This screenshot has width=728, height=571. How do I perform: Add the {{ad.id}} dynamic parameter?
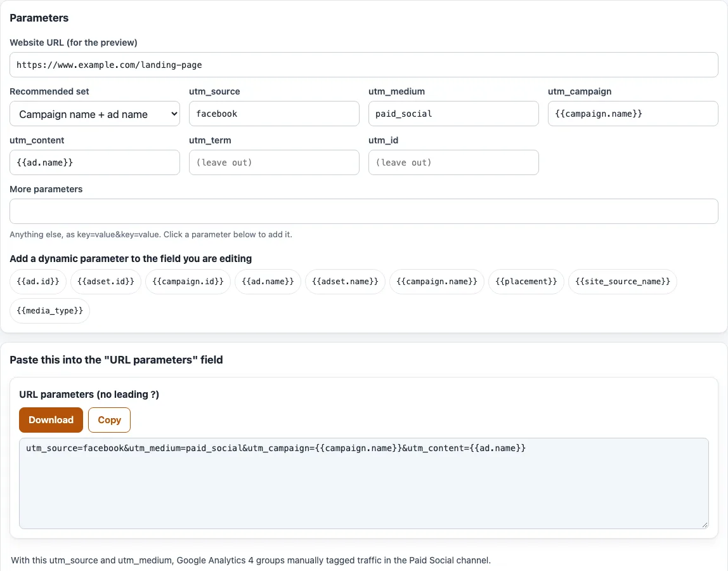click(38, 282)
